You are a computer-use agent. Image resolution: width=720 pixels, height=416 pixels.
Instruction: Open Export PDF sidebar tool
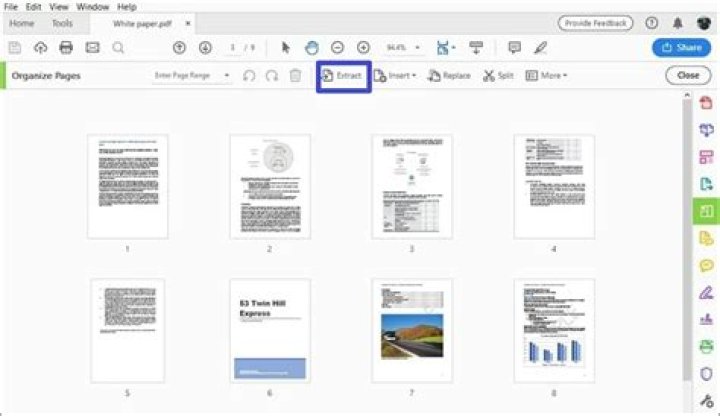pos(706,184)
